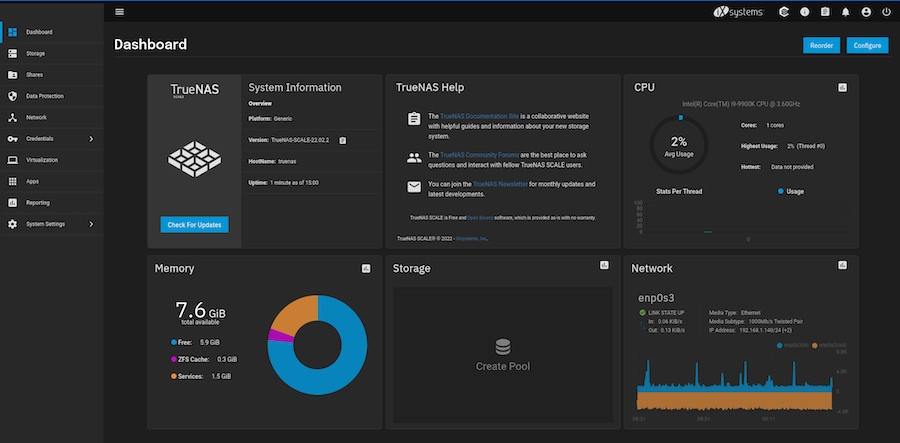Open the Virtualization sidebar item
The height and width of the screenshot is (443, 900).
[43, 160]
